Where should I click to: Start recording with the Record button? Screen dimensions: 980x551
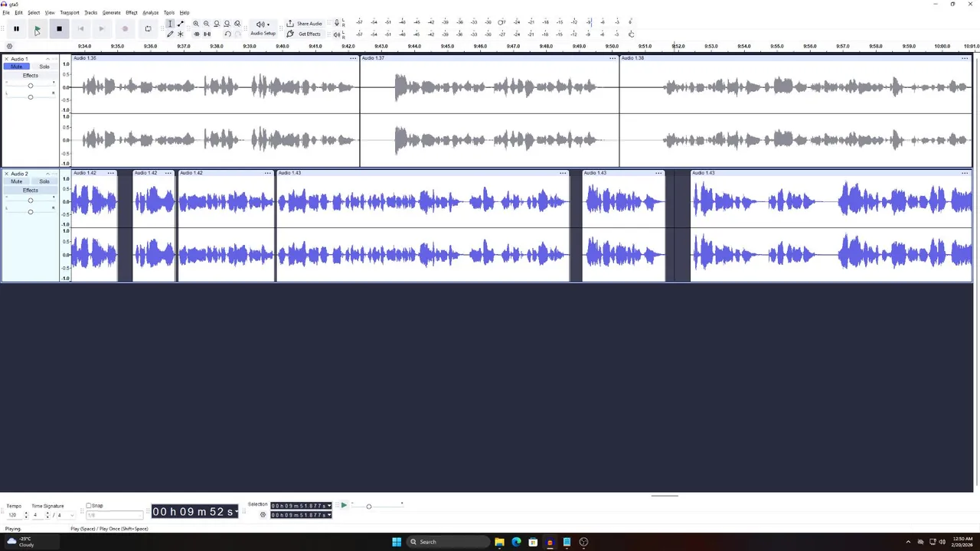(125, 29)
